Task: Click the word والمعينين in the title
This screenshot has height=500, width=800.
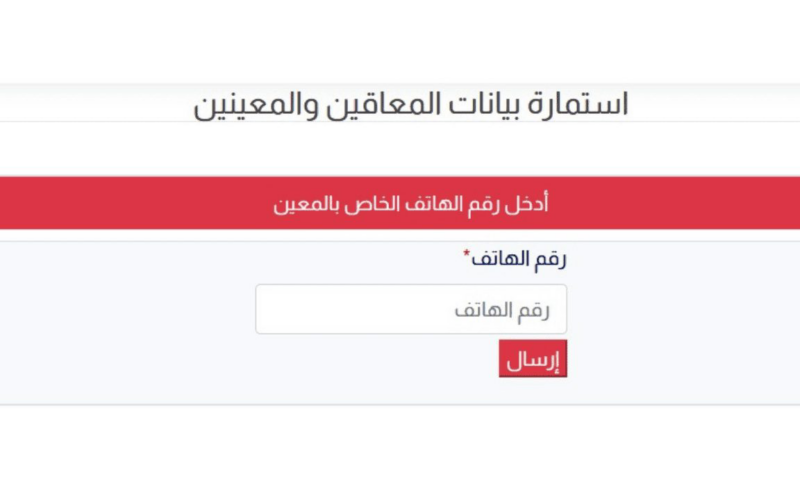Action: click(255, 104)
